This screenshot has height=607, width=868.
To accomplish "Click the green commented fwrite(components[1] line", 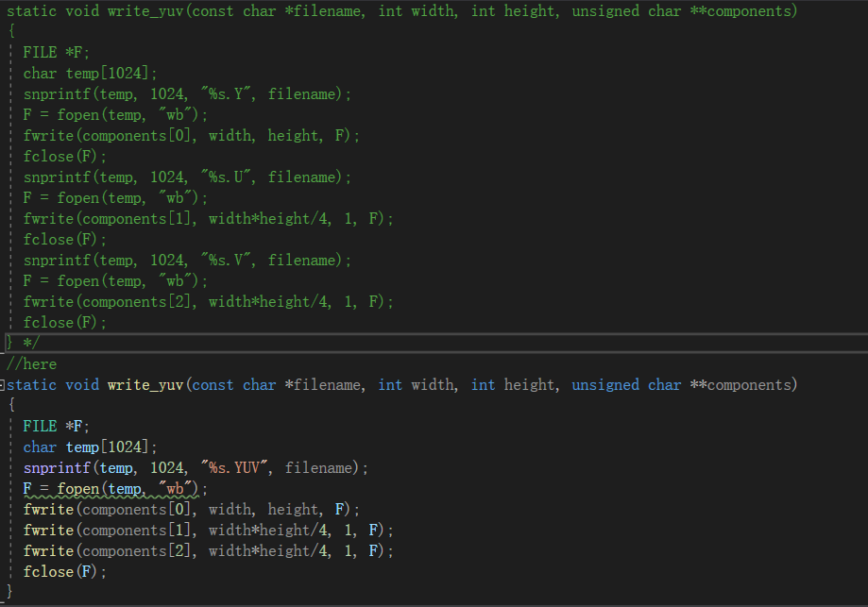I will [208, 219].
